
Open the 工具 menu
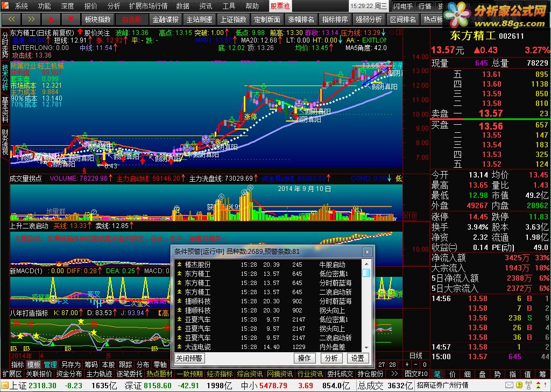tap(229, 6)
